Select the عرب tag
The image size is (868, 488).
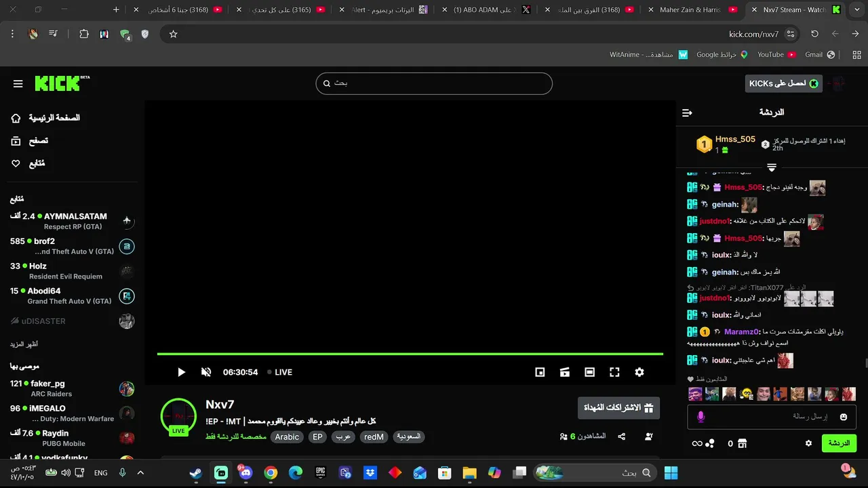pyautogui.click(x=344, y=437)
